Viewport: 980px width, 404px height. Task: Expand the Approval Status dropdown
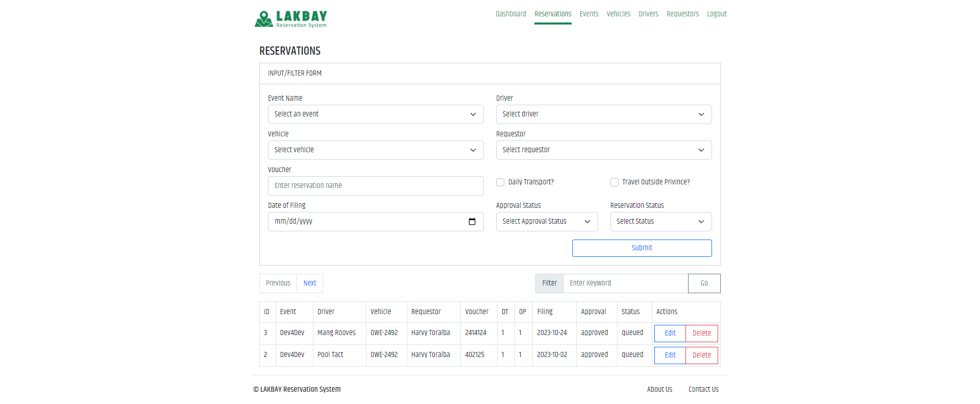(547, 222)
